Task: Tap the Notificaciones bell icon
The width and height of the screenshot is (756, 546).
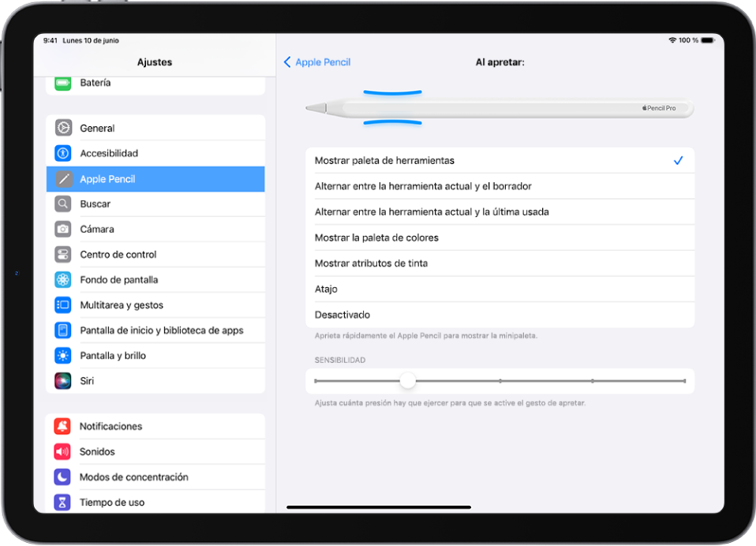Action: 62,426
